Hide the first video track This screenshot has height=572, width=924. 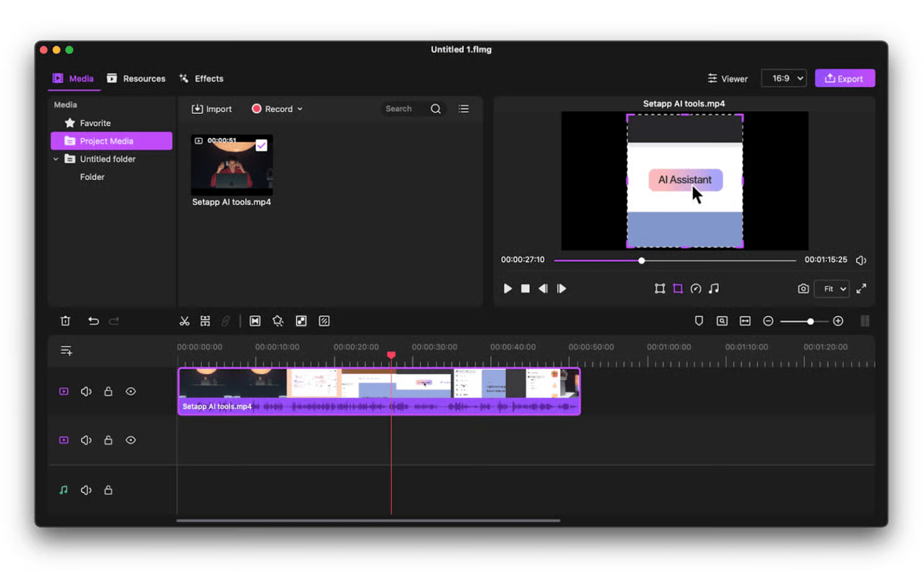130,391
